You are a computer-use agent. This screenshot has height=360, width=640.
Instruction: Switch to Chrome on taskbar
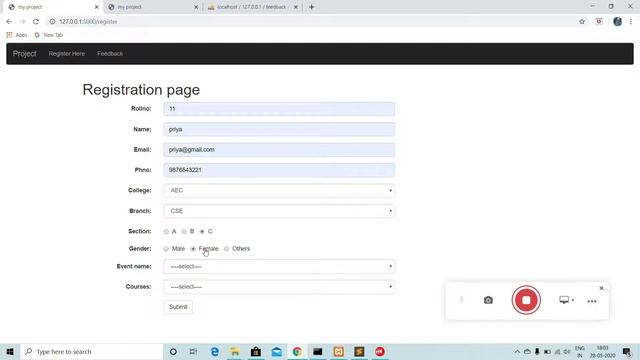point(297,351)
